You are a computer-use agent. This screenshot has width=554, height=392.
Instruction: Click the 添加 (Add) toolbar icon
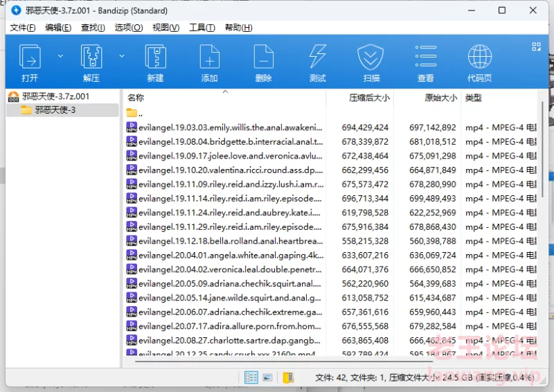[x=210, y=57]
